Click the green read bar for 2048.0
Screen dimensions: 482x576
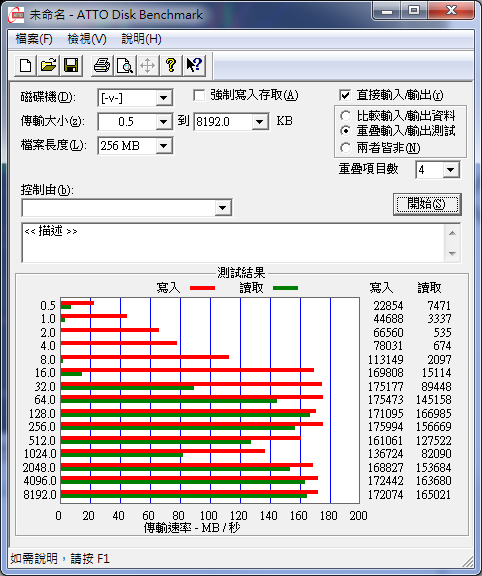[x=175, y=469]
